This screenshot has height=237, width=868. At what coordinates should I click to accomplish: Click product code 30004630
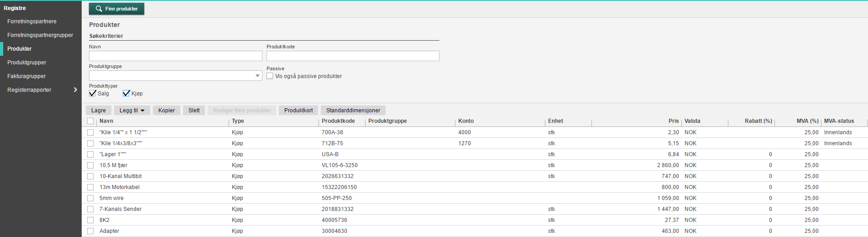(335, 231)
